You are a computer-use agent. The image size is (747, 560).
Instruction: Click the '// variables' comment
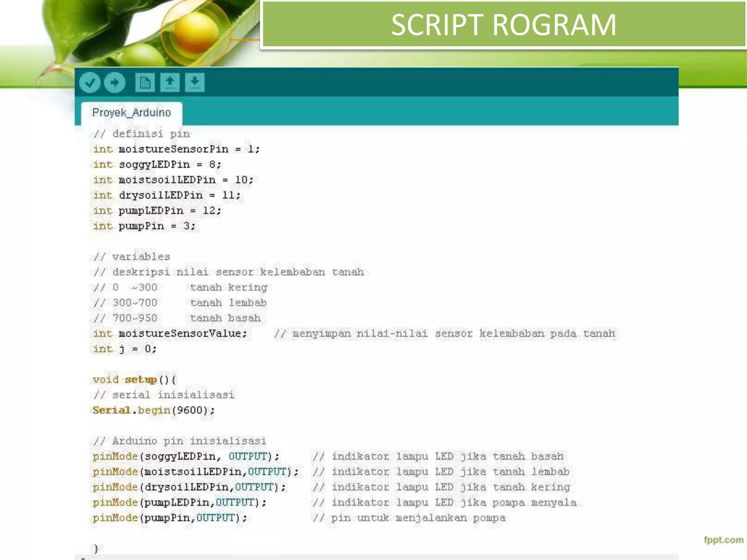132,257
